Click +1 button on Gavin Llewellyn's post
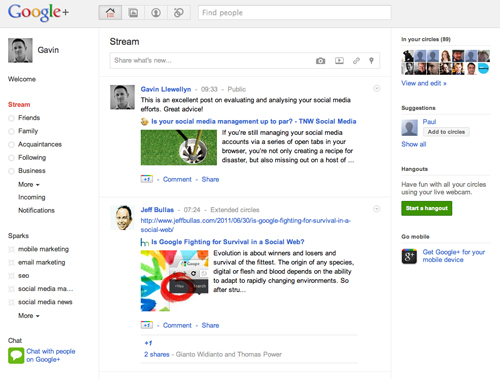This screenshot has height=379, width=500. [x=147, y=179]
